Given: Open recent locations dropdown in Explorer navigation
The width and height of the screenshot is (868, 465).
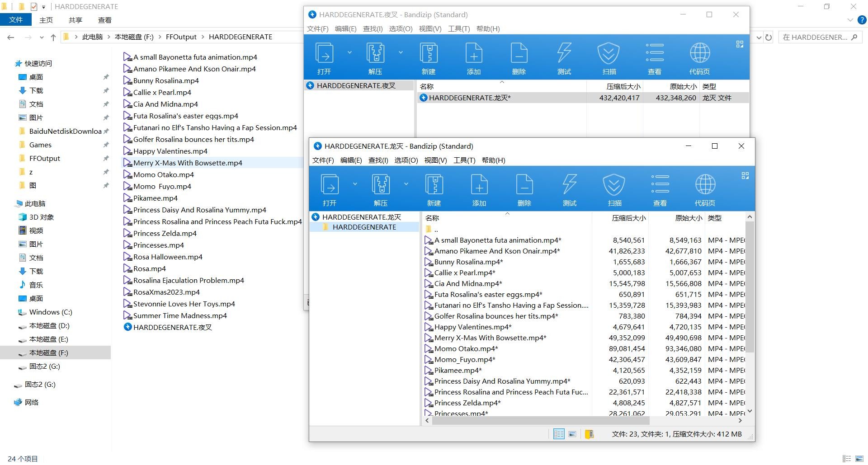Looking at the screenshot, I should point(42,37).
